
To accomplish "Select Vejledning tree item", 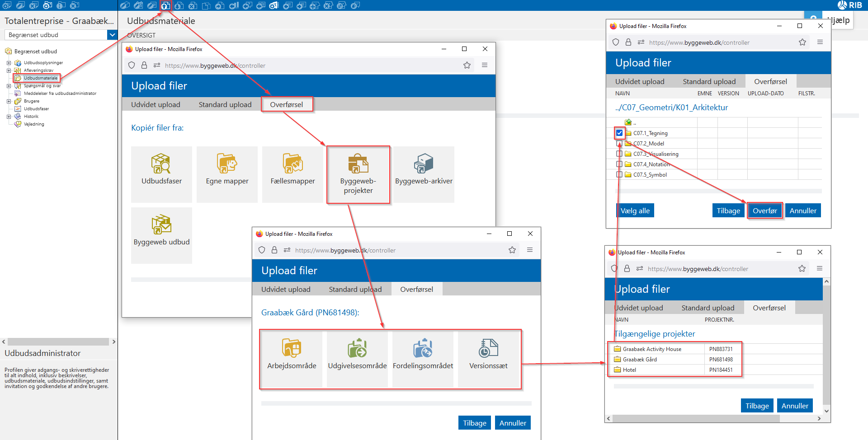I will 34,124.
